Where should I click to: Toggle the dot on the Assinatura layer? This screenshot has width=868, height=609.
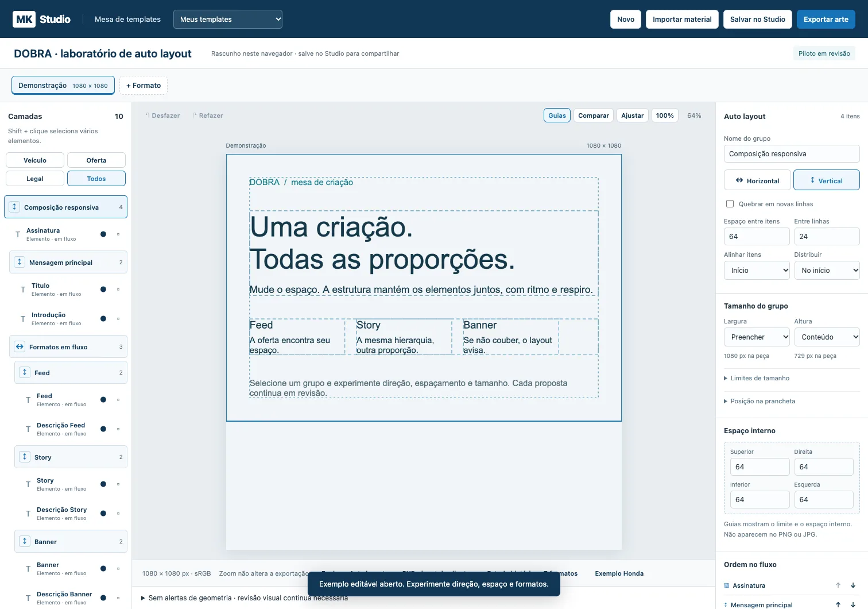coord(103,234)
